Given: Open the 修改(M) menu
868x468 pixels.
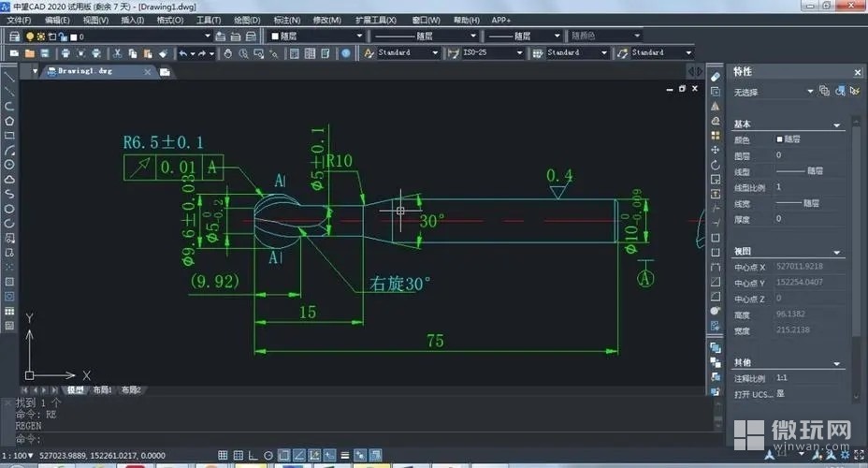Looking at the screenshot, I should pyautogui.click(x=326, y=20).
